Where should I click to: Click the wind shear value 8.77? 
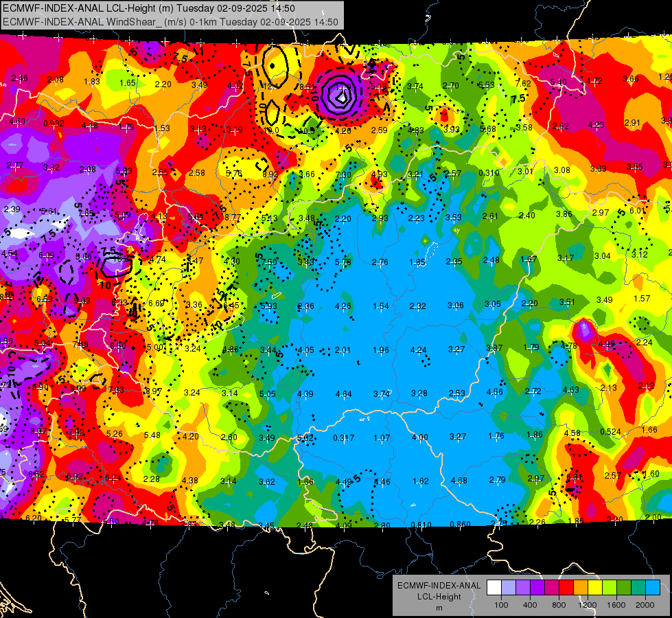click(233, 218)
